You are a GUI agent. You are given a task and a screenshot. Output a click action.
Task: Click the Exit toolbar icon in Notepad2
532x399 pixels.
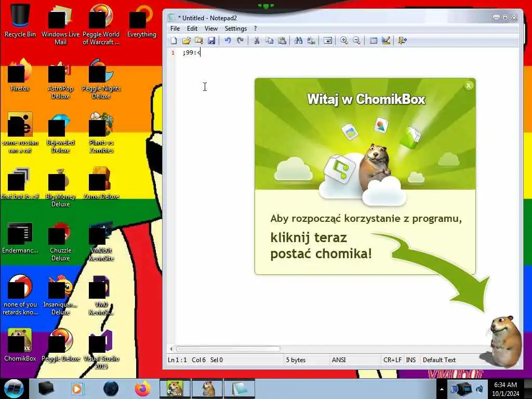pos(403,41)
